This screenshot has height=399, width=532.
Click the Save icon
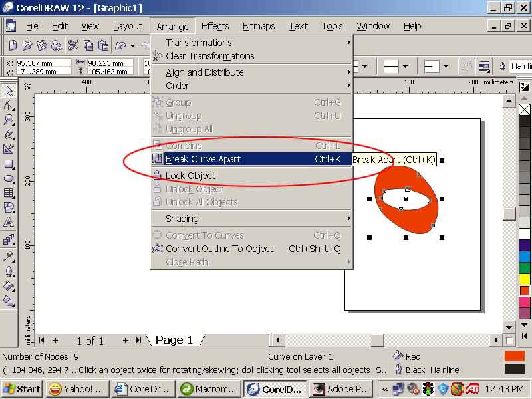[42, 45]
